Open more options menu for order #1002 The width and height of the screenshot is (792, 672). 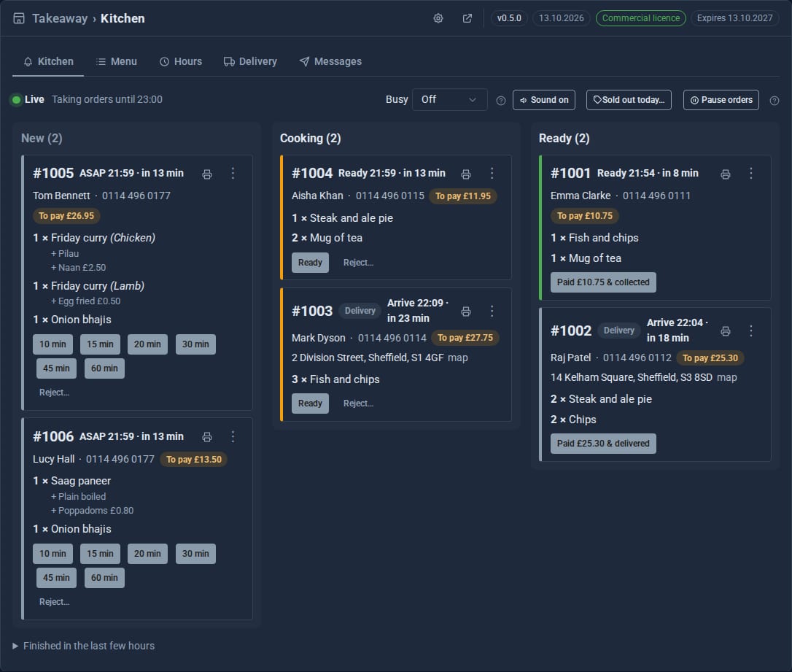pyautogui.click(x=751, y=331)
